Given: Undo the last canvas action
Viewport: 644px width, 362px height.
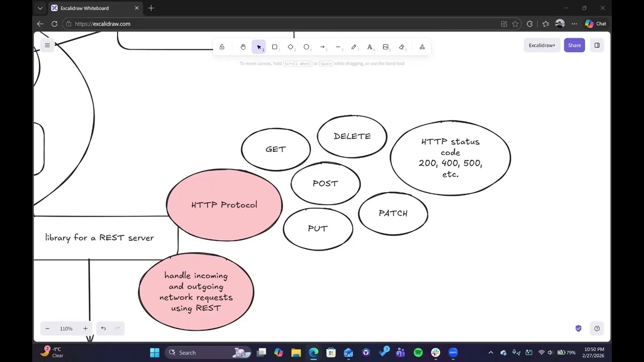Looking at the screenshot, I should [103, 328].
